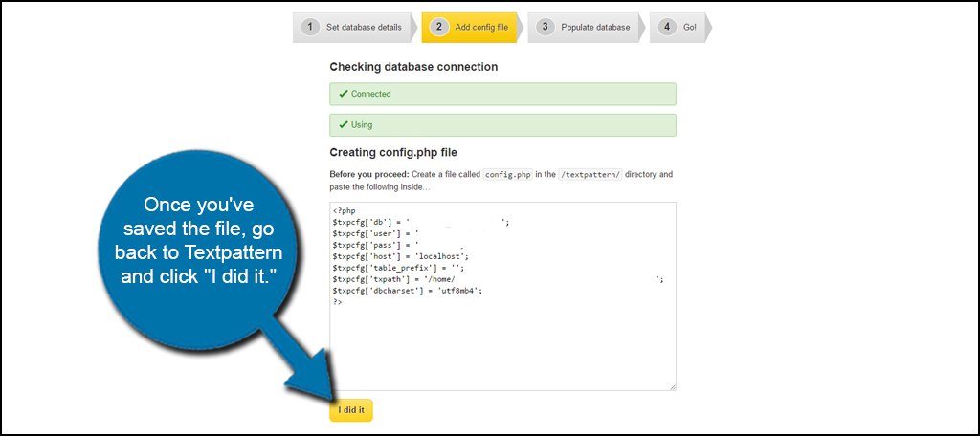Select the config.php inline code label
This screenshot has width=980, height=436.
[507, 175]
